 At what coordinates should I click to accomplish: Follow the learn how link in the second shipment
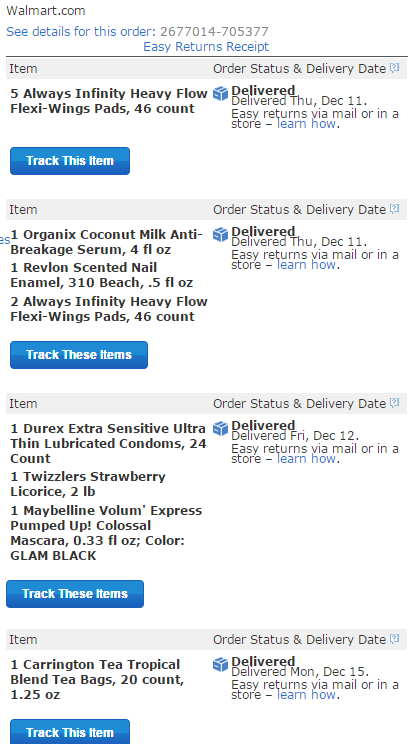(307, 265)
